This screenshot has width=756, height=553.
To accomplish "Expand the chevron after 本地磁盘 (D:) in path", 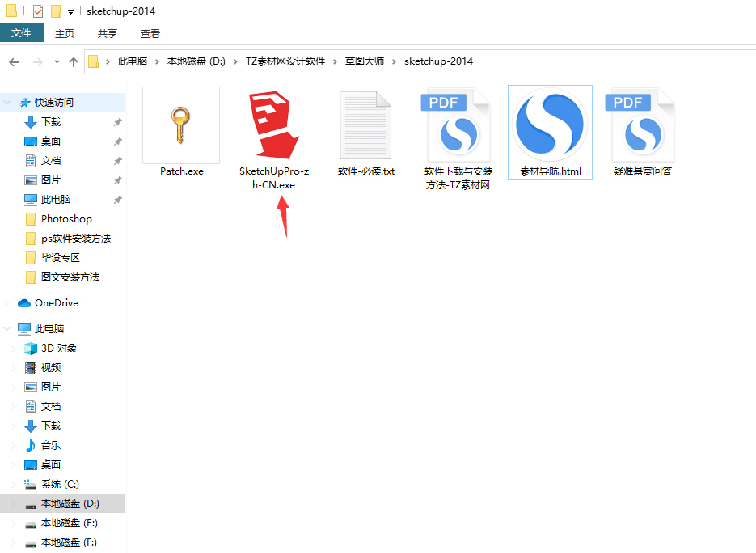I will (x=236, y=61).
